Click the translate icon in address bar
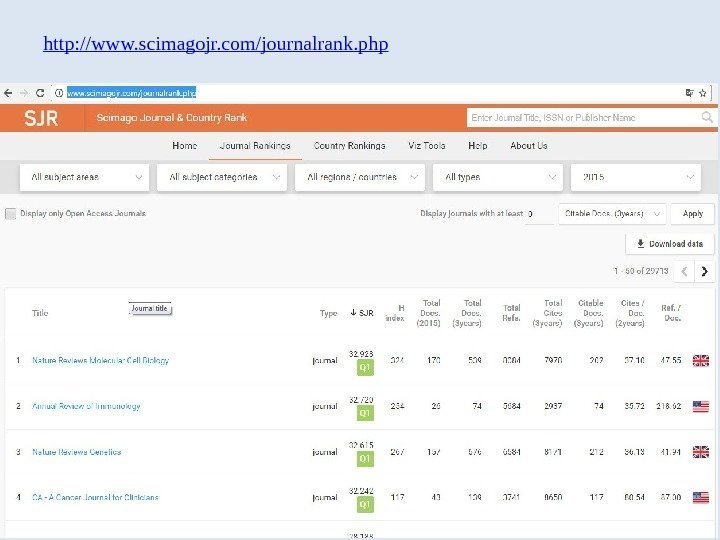The image size is (720, 540). (x=689, y=93)
